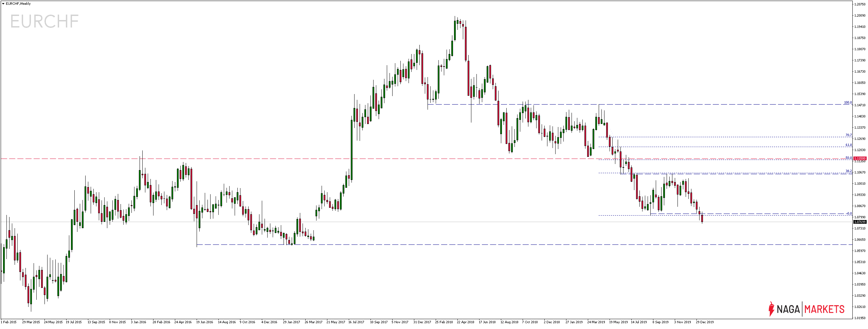Click the 1.16050 price on the scale

coord(860,83)
